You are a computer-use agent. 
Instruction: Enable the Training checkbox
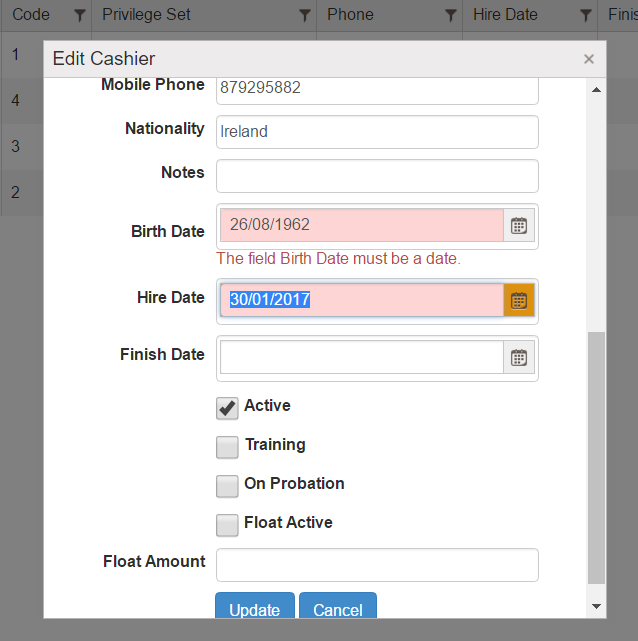click(x=227, y=446)
